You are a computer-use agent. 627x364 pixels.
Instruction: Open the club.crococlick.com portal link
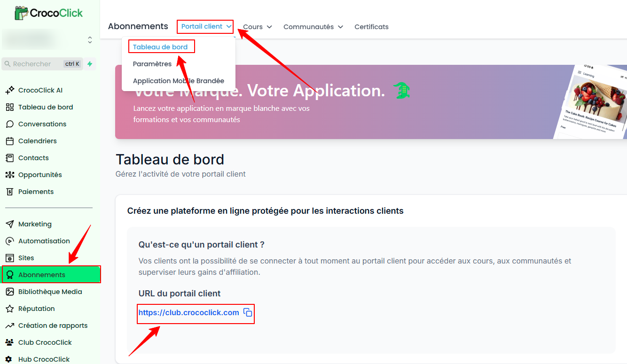pyautogui.click(x=188, y=313)
